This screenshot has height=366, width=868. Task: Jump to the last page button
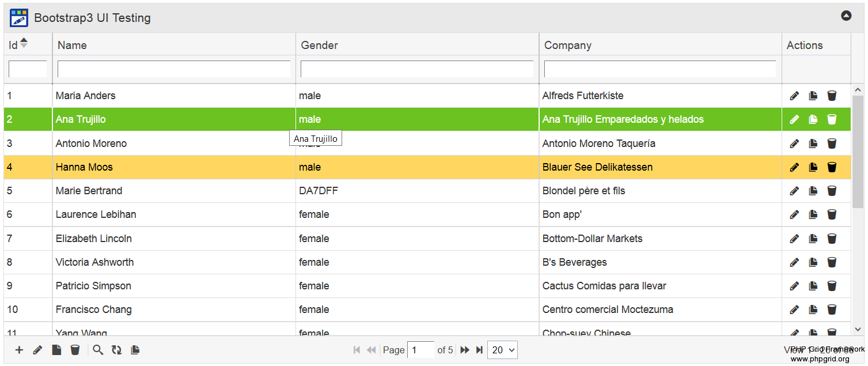click(x=479, y=350)
